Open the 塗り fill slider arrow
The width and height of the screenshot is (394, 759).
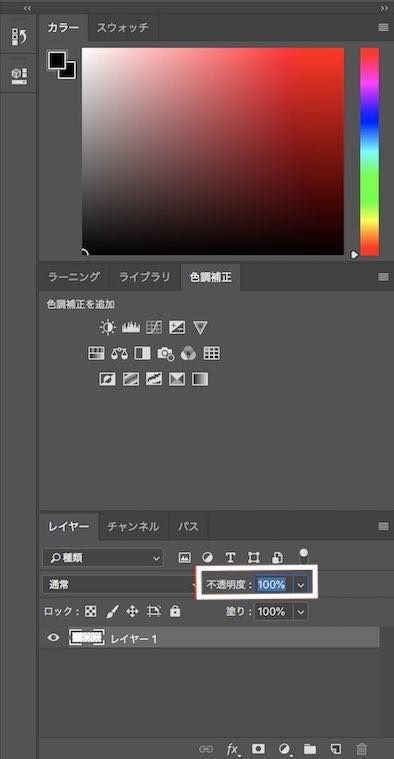301,612
